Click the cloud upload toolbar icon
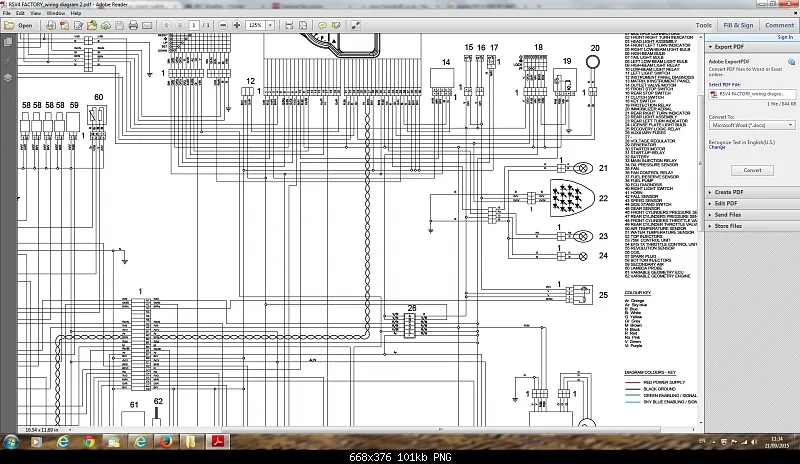The height and width of the screenshot is (464, 800). 106,25
